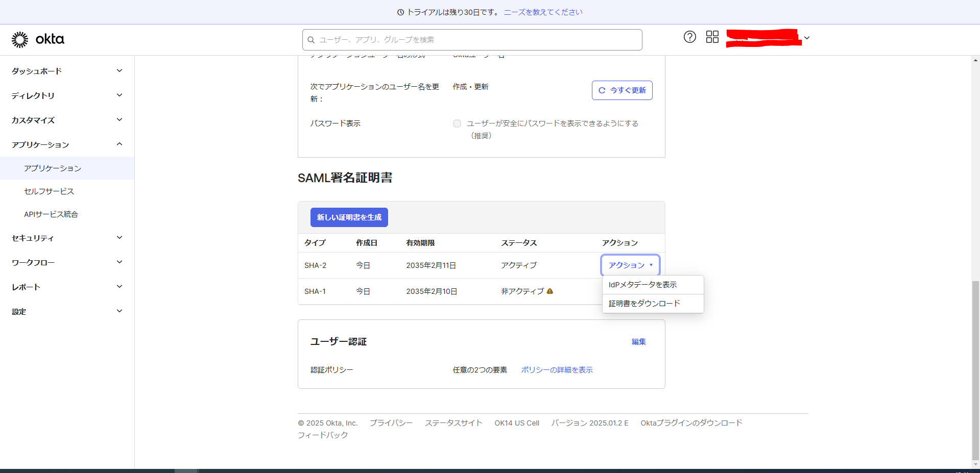Expand the レポート sidebar section

point(67,287)
